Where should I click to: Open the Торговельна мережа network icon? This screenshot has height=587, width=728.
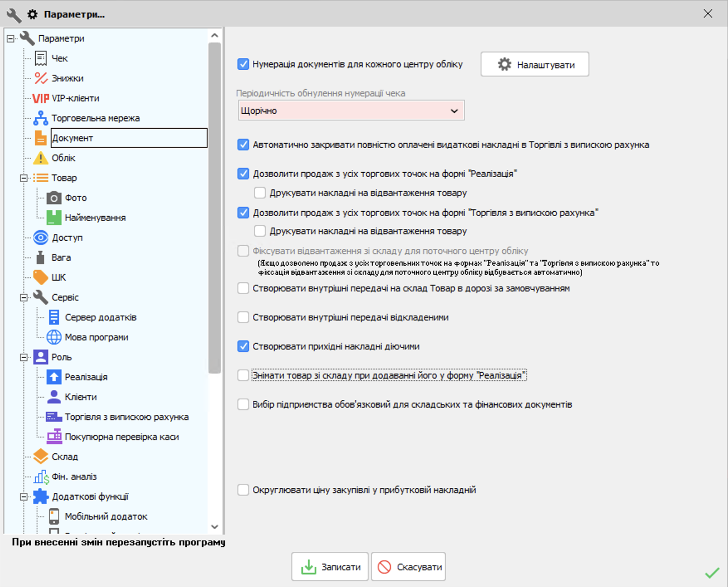[x=41, y=118]
